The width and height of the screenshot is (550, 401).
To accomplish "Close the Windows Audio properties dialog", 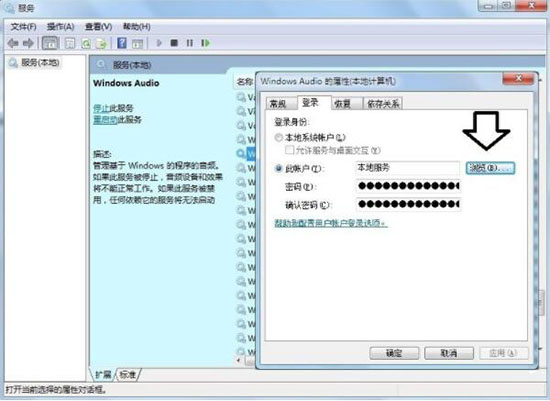I will (x=518, y=78).
